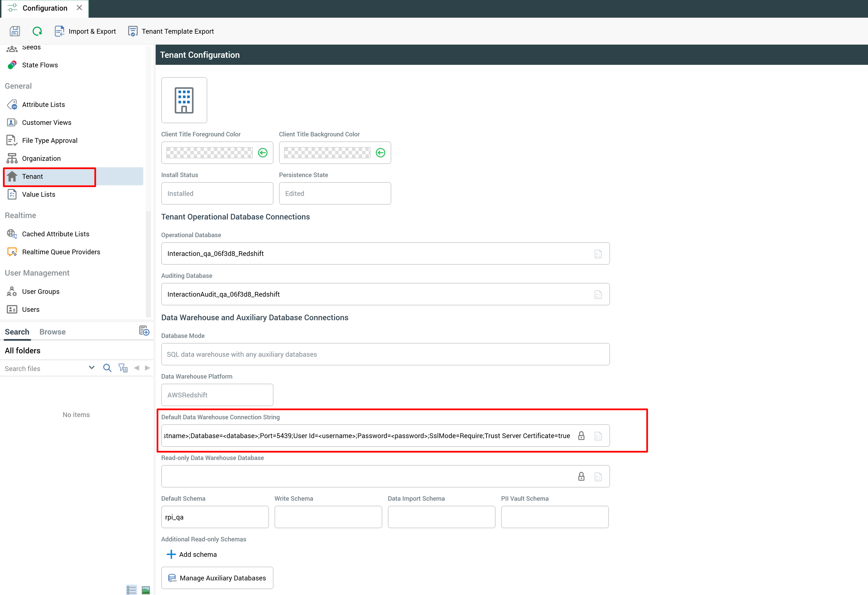Viewport: 868px width, 595px height.
Task: Expand the Search files dropdown chevron
Action: pos(91,368)
